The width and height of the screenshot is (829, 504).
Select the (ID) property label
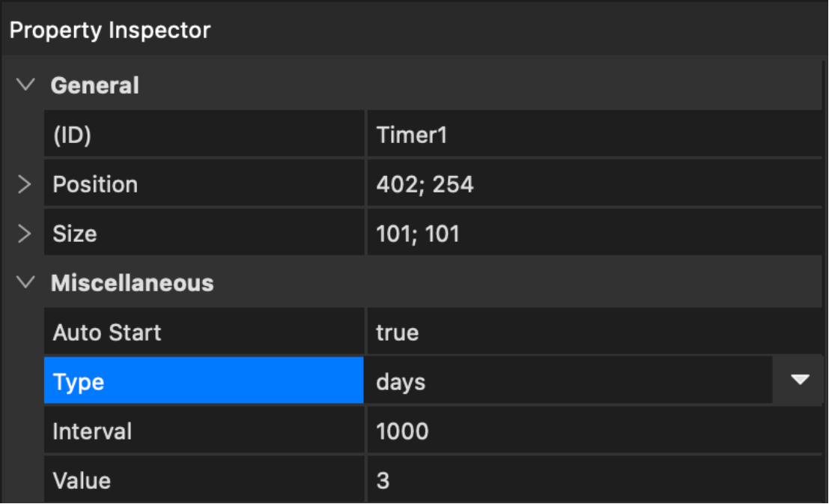point(204,135)
